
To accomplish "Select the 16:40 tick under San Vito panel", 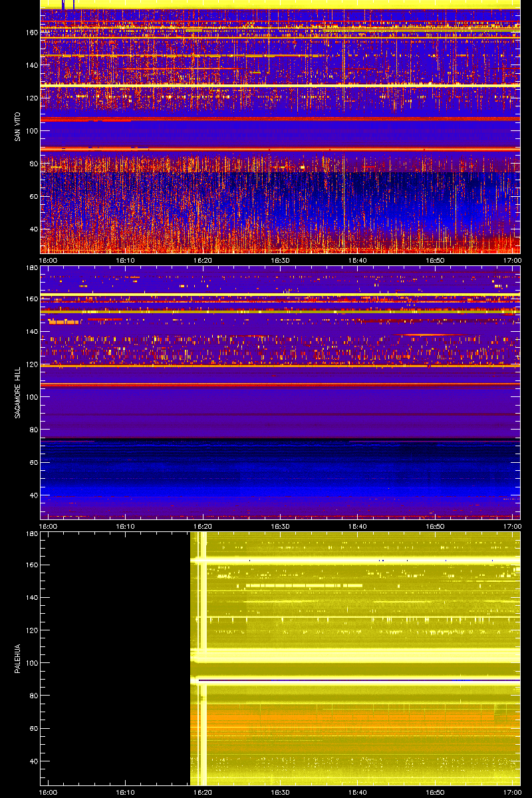I will (358, 261).
